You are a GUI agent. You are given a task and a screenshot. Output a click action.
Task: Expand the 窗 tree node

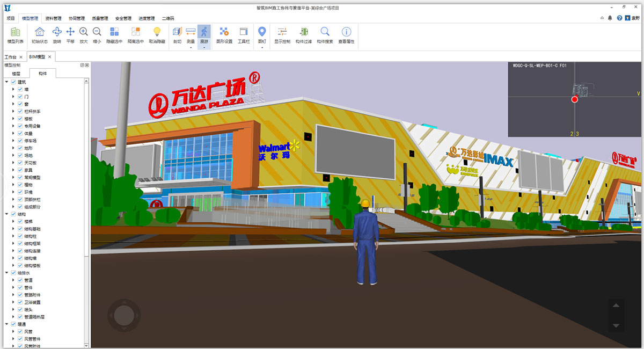[x=13, y=104]
